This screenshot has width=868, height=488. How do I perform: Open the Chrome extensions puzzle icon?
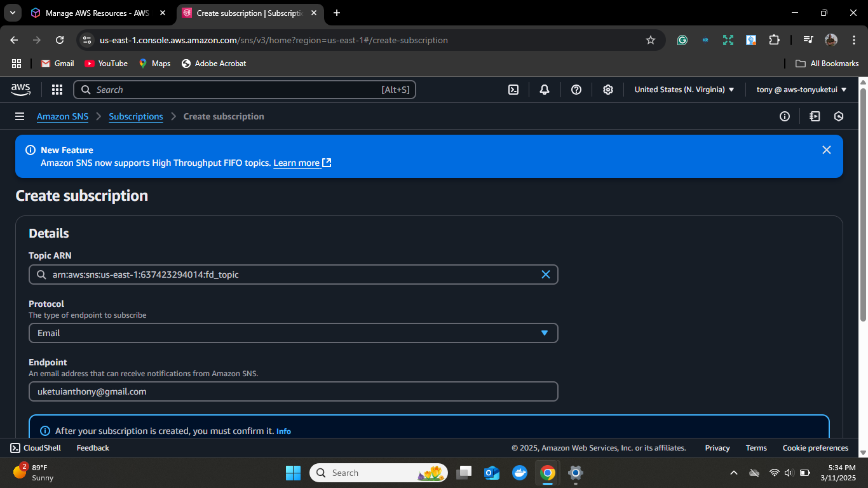tap(774, 40)
